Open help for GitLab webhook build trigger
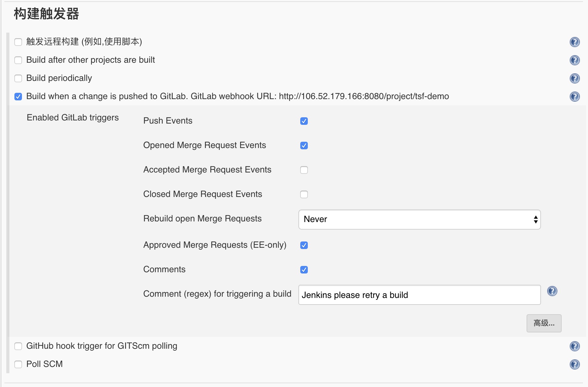Image resolution: width=588 pixels, height=387 pixels. pos(575,97)
